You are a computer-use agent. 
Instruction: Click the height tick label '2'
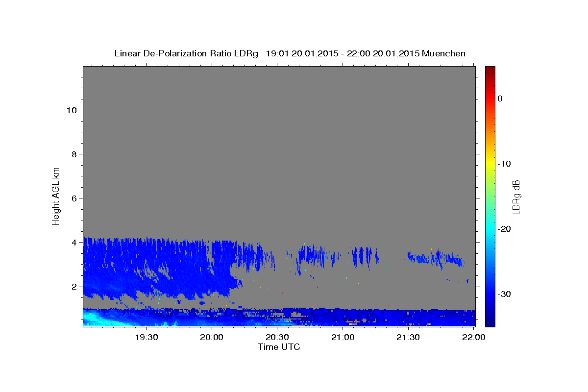74,287
